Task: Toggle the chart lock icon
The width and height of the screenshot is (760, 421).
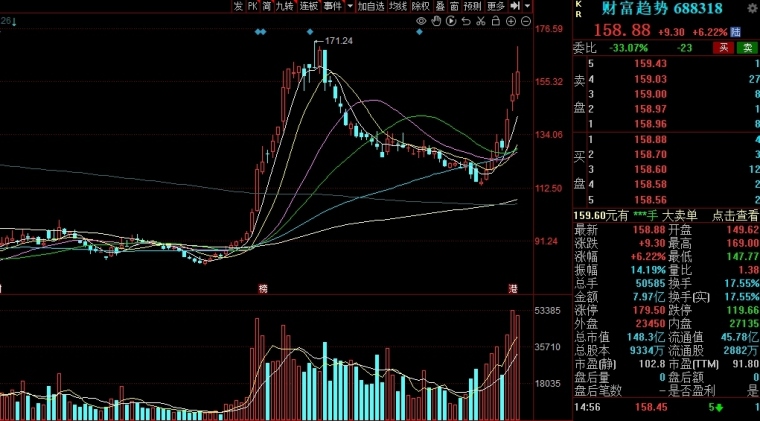Action: [x=495, y=21]
